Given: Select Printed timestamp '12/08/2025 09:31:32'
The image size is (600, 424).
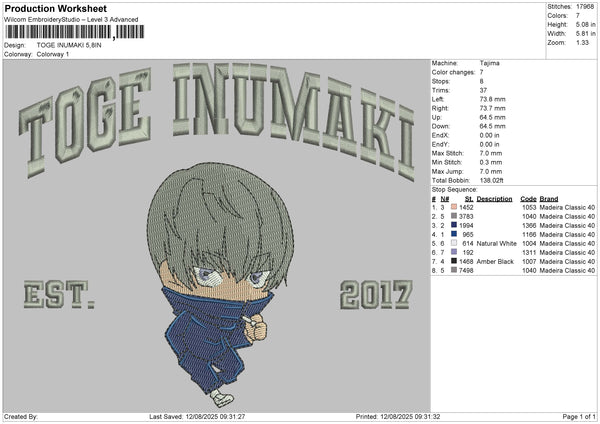Looking at the screenshot, I should point(410,416).
